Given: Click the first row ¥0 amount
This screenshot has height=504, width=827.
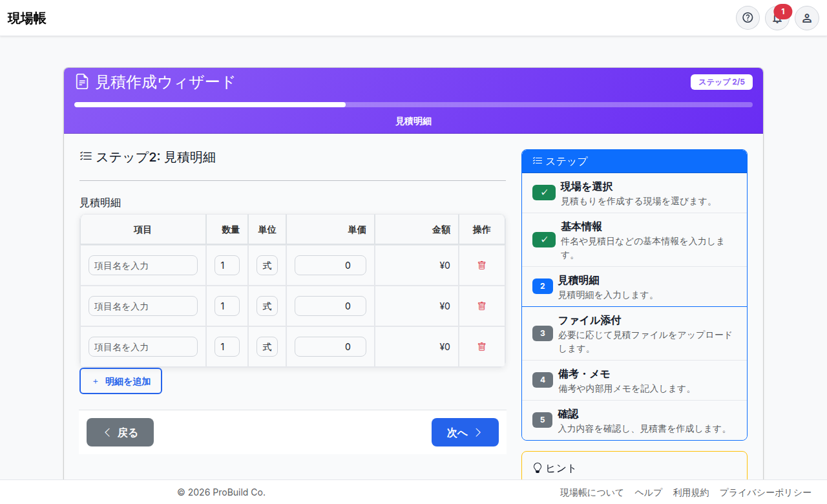Looking at the screenshot, I should pyautogui.click(x=445, y=265).
